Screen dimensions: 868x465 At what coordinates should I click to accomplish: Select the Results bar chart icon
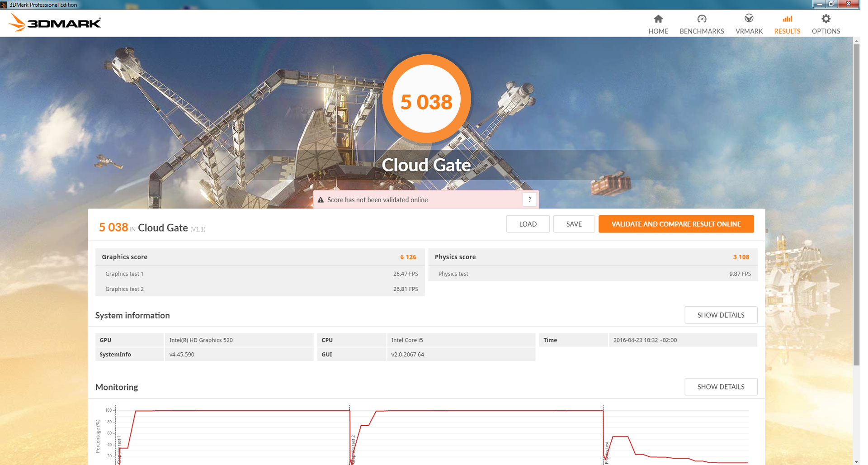[787, 19]
